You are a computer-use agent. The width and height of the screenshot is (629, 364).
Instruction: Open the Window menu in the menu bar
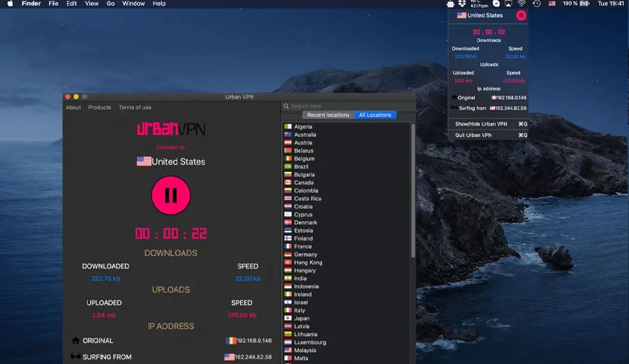click(x=133, y=4)
